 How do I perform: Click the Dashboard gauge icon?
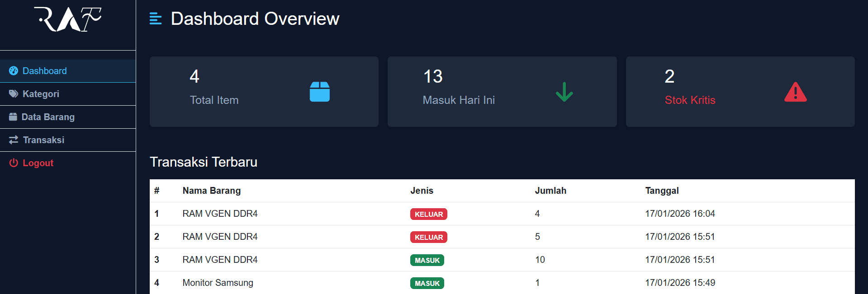click(x=14, y=71)
